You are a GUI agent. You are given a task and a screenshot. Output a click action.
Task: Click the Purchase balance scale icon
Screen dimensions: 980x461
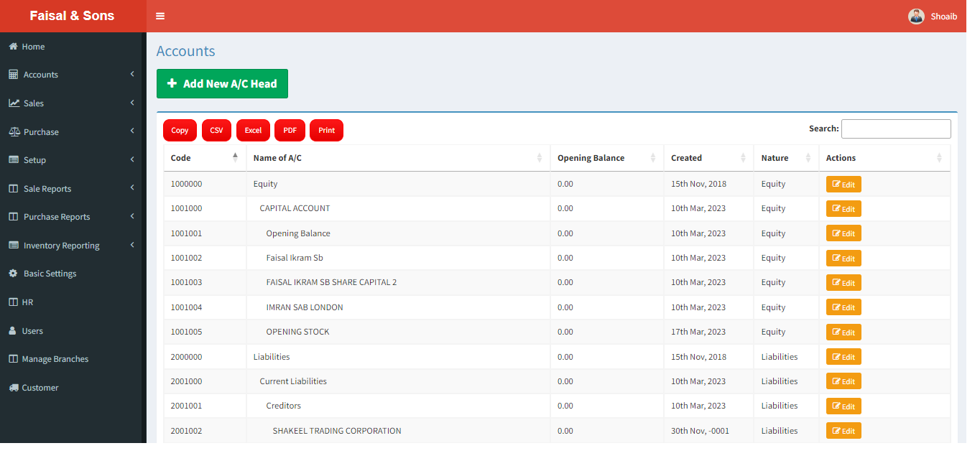(x=14, y=132)
